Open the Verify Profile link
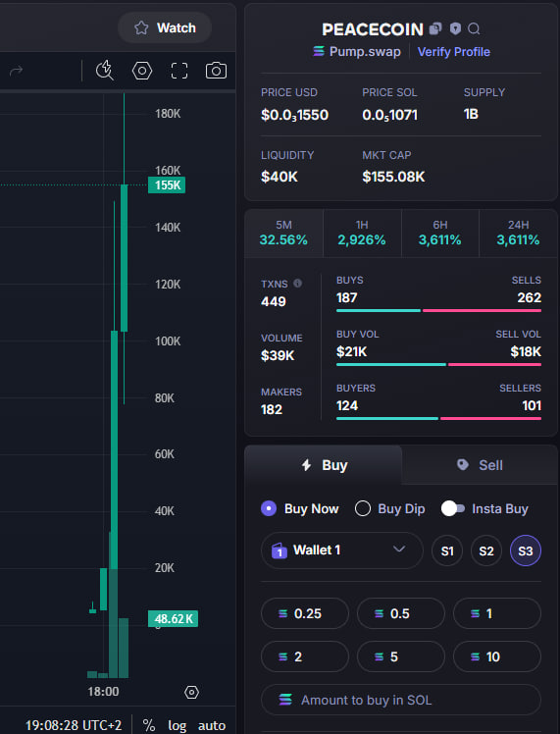This screenshot has height=734, width=560. pos(454,51)
